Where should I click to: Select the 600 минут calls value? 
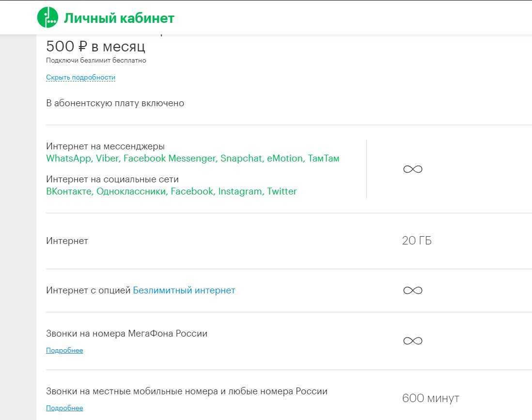point(431,398)
